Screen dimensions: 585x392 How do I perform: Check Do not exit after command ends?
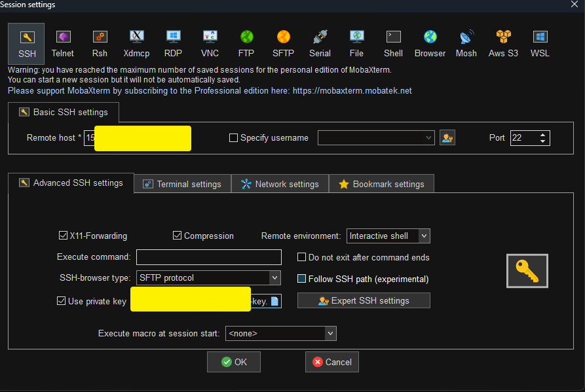pos(301,257)
